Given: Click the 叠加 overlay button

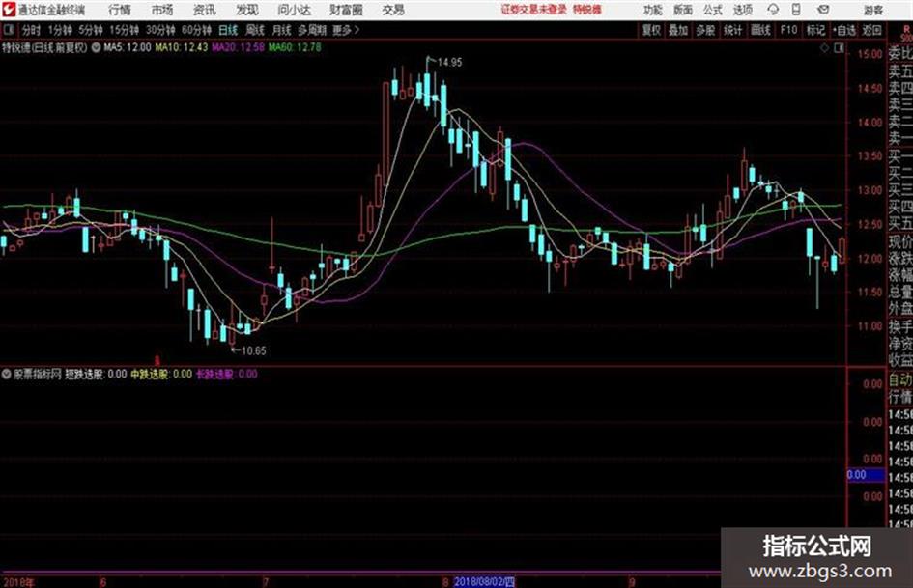Looking at the screenshot, I should 678,30.
